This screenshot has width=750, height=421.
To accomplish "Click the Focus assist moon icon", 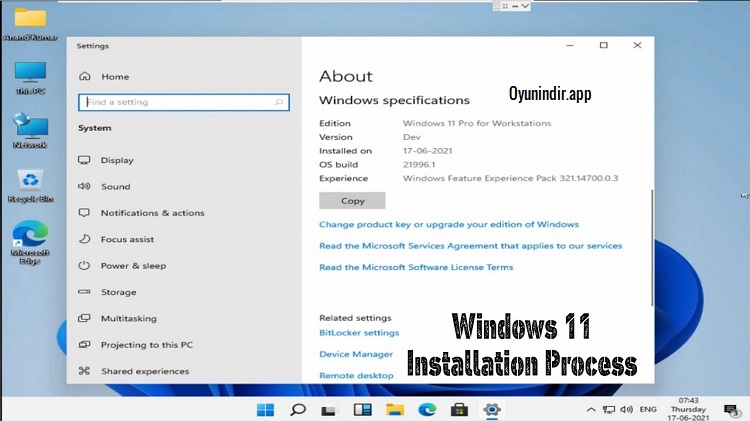I will 84,239.
